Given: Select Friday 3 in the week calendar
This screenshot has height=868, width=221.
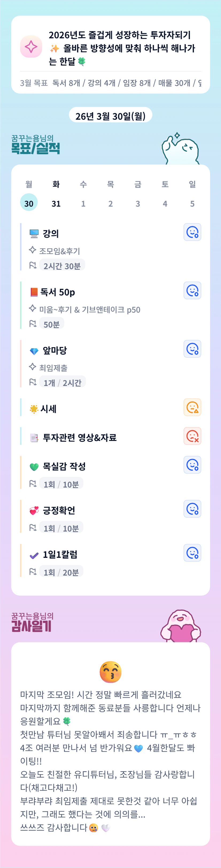Looking at the screenshot, I should (138, 203).
